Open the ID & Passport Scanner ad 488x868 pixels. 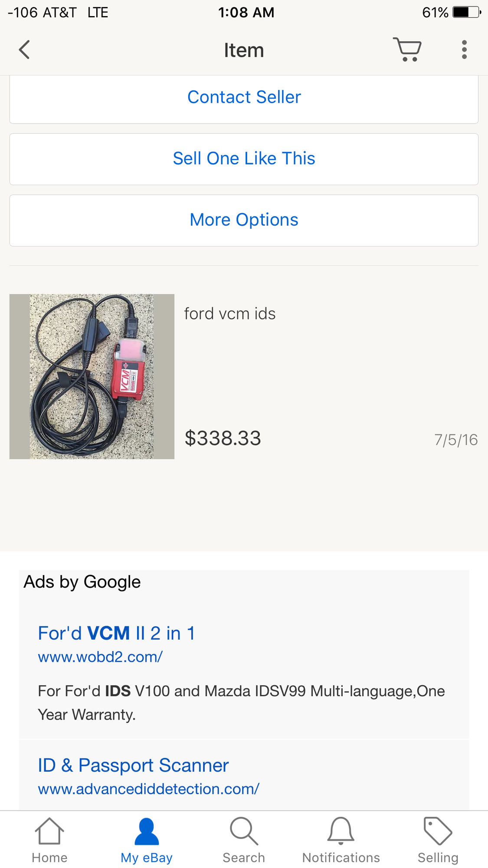[x=133, y=765]
